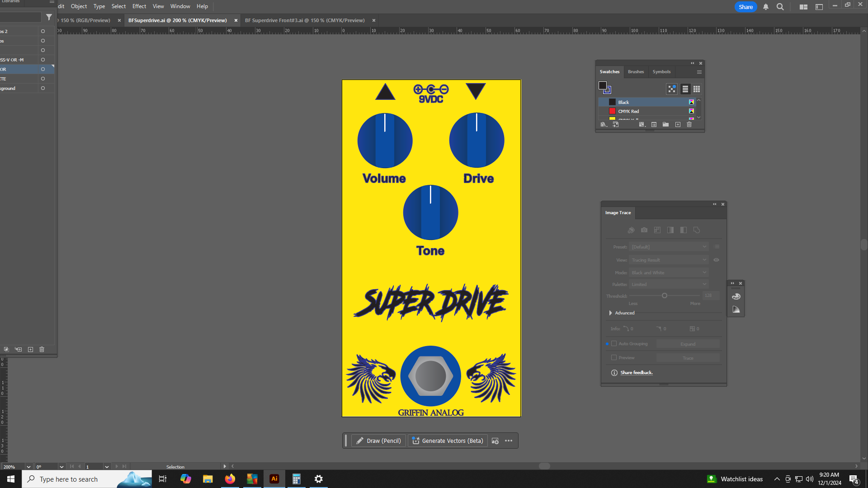Open File Explorer from the taskbar
Image resolution: width=868 pixels, height=488 pixels.
point(208,479)
